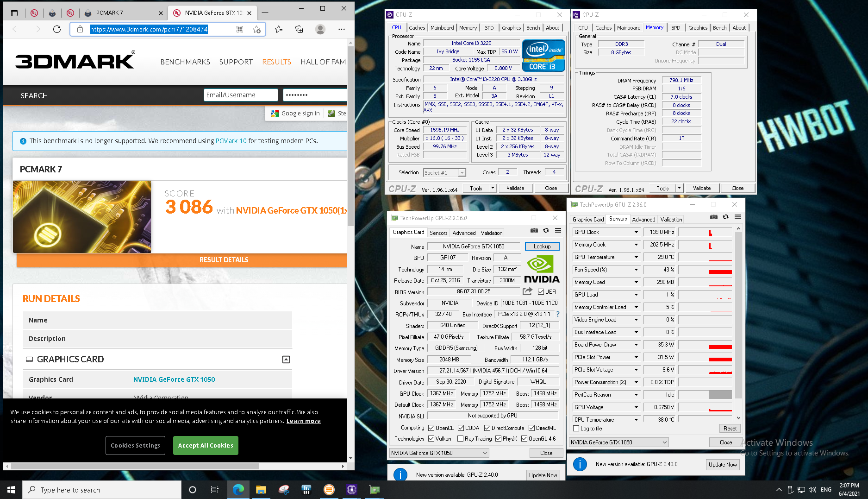Click the QR code icon in address bar
This screenshot has width=868, height=499.
[x=240, y=29]
